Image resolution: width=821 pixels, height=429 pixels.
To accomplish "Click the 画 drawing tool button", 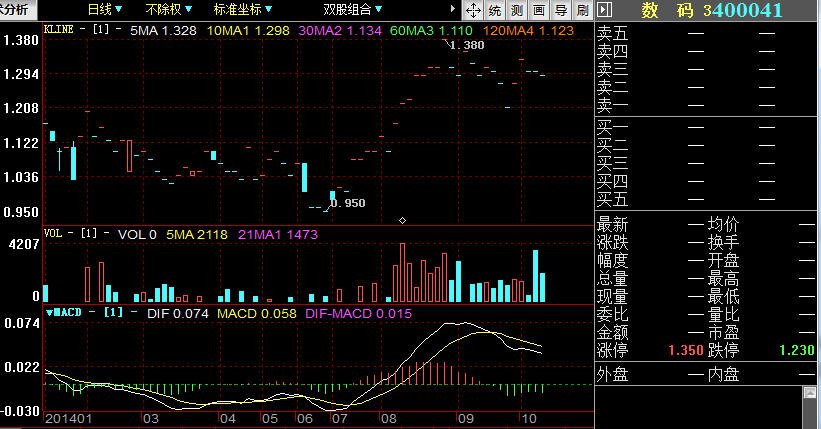I will [x=538, y=11].
